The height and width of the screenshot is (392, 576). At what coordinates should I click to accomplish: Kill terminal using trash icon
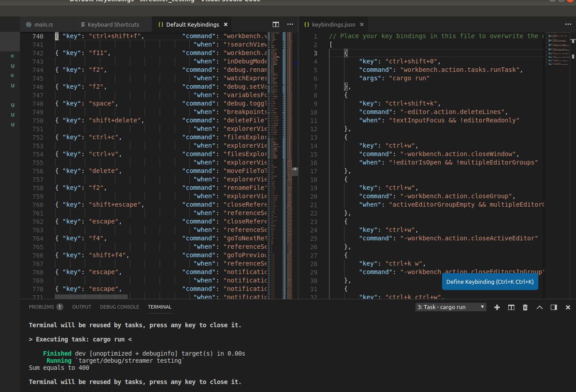[x=525, y=307]
